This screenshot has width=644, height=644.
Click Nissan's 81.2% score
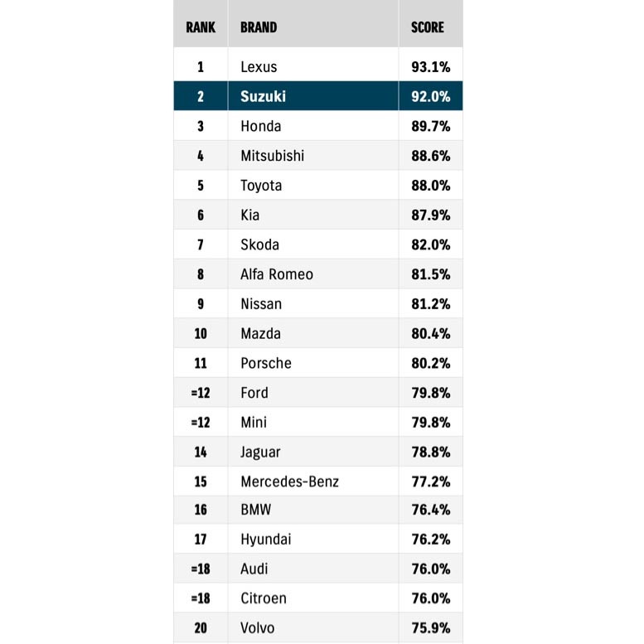click(431, 304)
